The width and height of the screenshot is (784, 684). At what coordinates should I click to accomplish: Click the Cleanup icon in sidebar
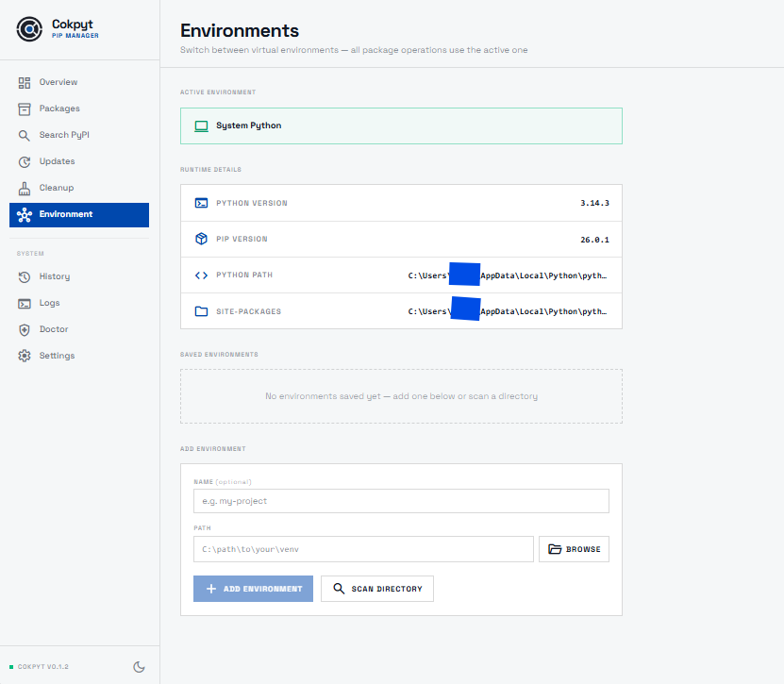click(x=25, y=188)
